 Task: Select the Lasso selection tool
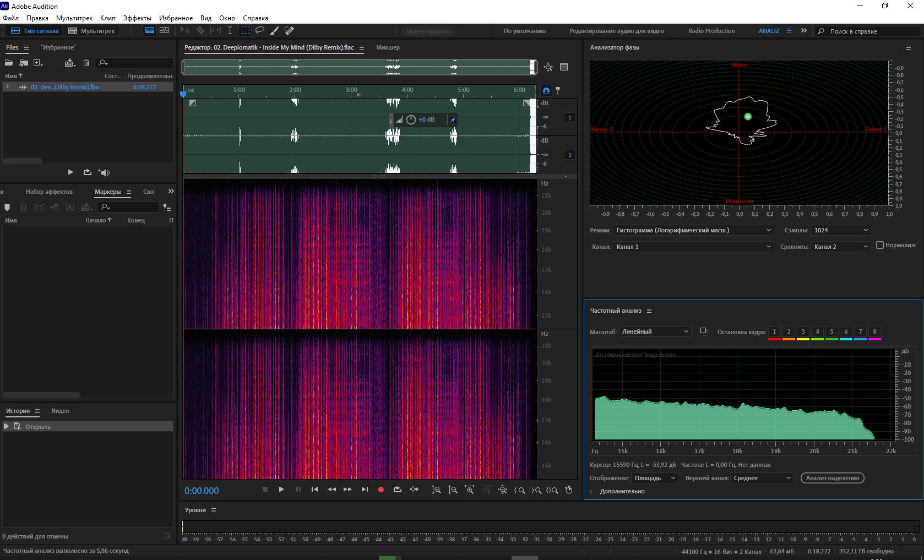click(260, 31)
